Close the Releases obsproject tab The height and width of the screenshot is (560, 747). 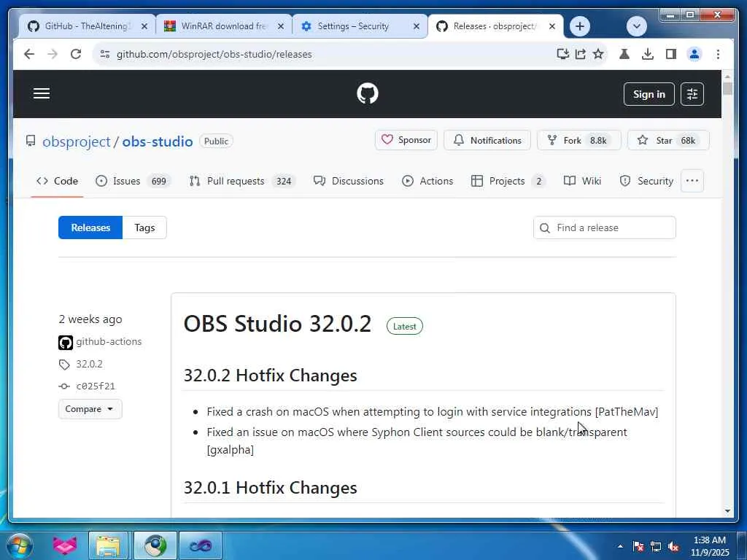(x=552, y=27)
